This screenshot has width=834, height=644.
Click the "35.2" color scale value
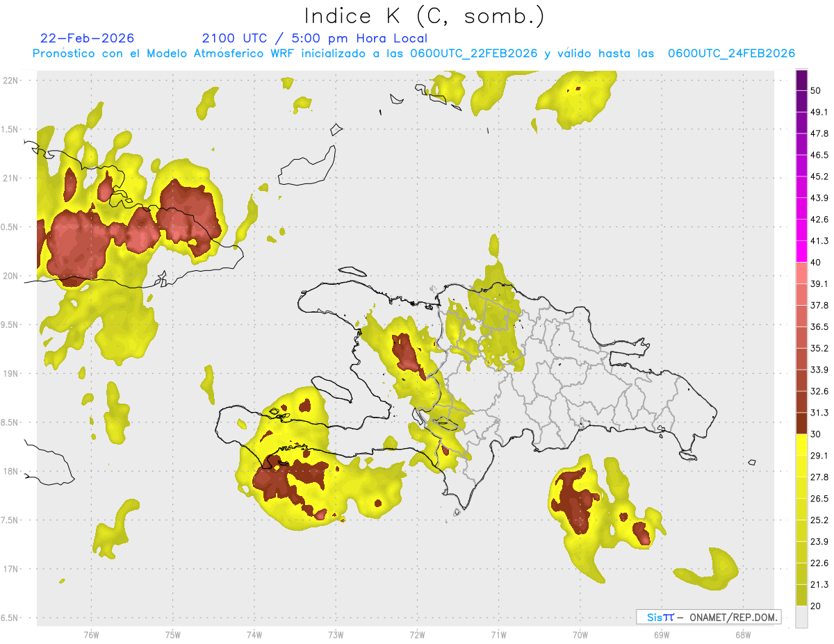pyautogui.click(x=819, y=348)
